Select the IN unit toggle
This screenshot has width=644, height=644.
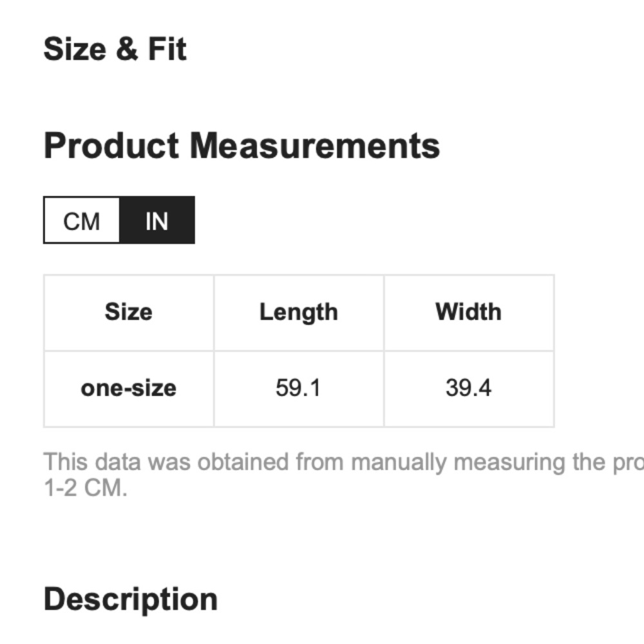[157, 220]
